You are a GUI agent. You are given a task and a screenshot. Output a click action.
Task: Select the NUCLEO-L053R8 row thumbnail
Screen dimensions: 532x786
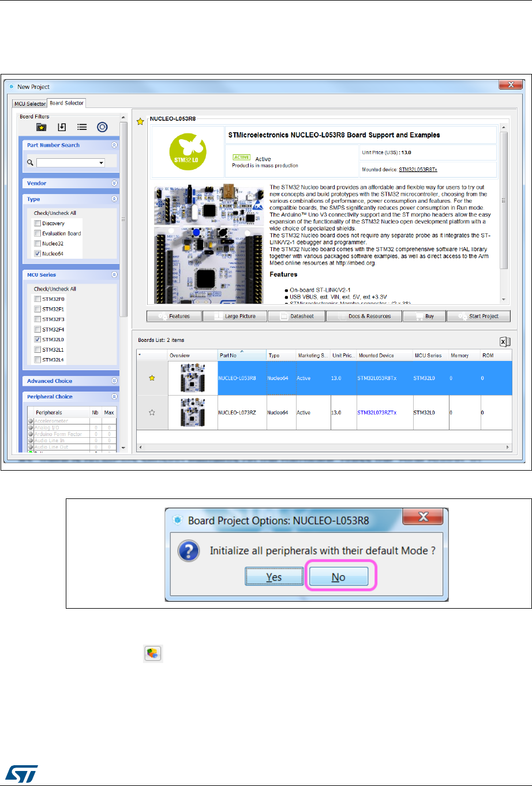193,378
